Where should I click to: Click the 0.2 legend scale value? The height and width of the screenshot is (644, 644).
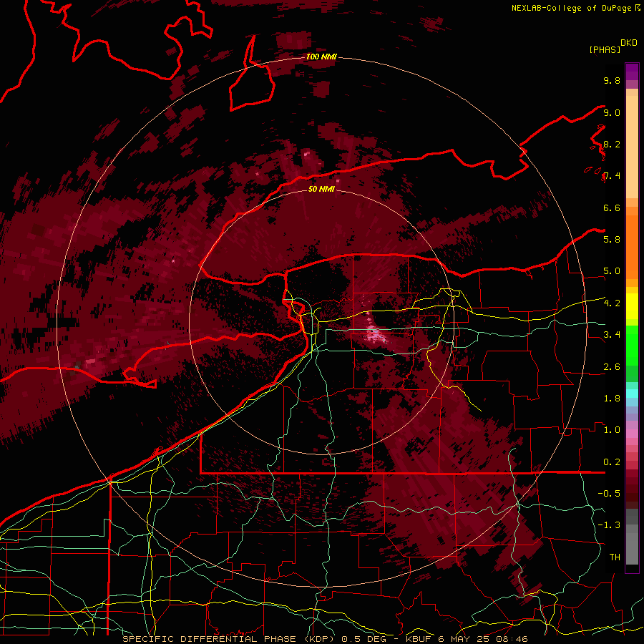(x=612, y=462)
